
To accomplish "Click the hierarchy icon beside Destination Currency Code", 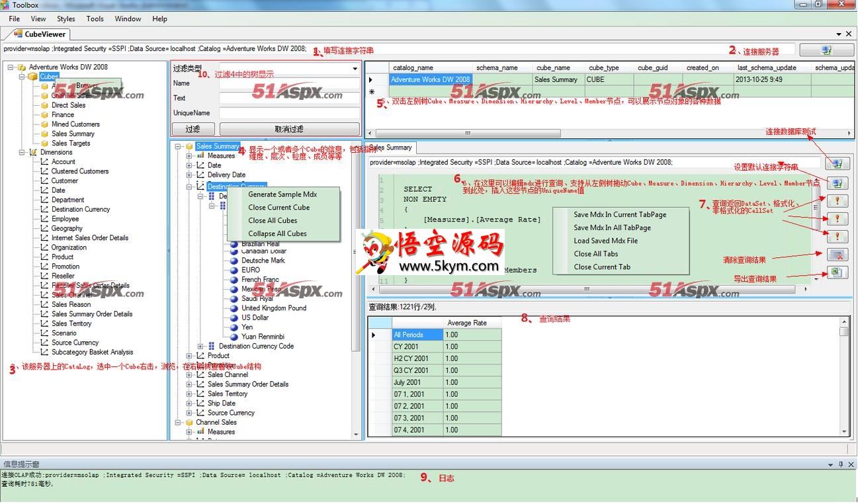I will pos(212,346).
